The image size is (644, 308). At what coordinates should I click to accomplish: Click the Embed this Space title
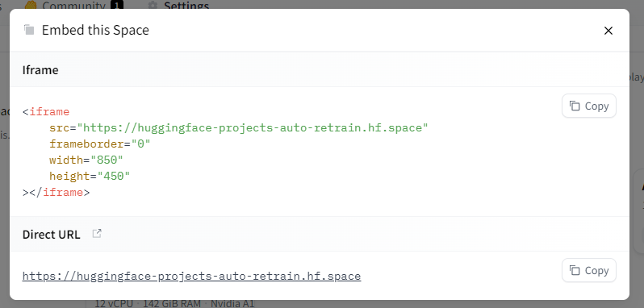95,31
